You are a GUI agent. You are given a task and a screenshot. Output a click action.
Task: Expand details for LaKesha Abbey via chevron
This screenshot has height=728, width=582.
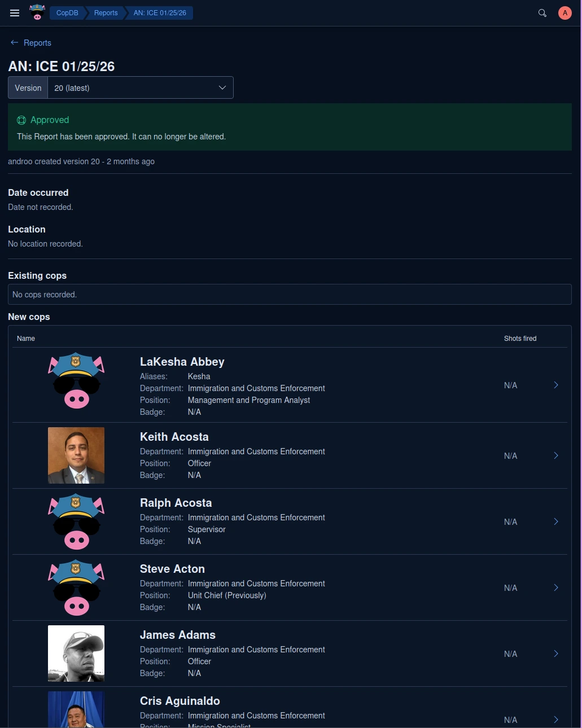point(556,385)
